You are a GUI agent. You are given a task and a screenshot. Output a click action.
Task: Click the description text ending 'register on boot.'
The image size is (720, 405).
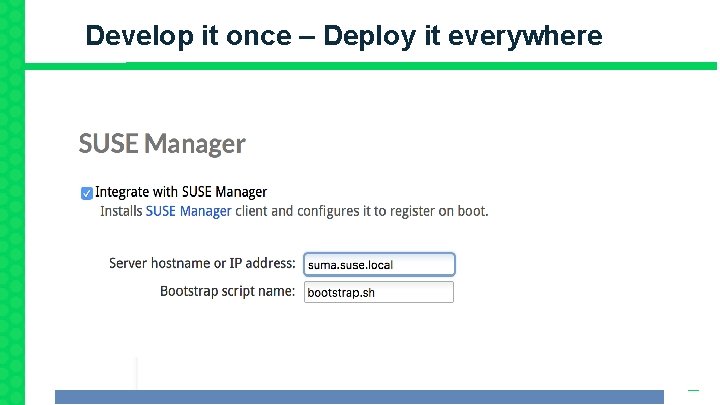pyautogui.click(x=294, y=211)
